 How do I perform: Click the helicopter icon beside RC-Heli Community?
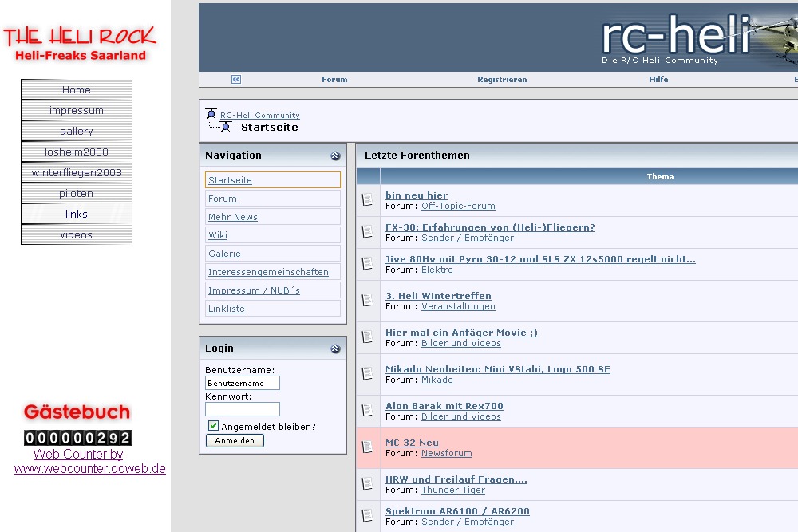click(211, 113)
